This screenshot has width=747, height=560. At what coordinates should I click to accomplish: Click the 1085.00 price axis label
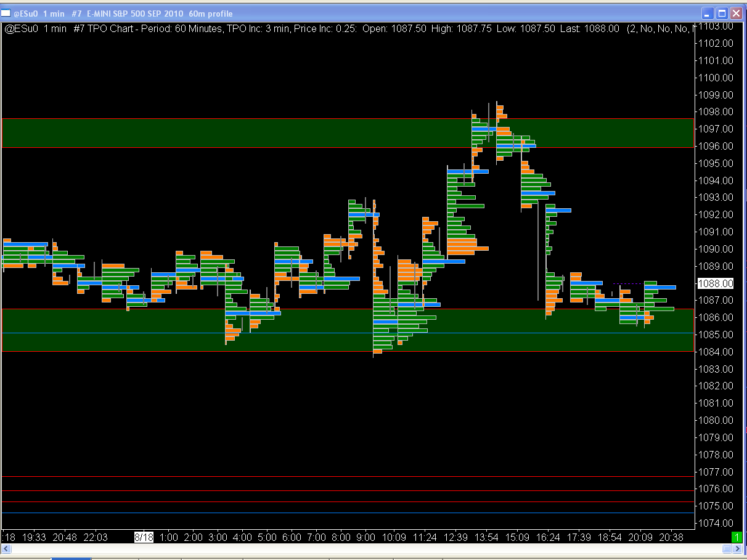coord(716,335)
